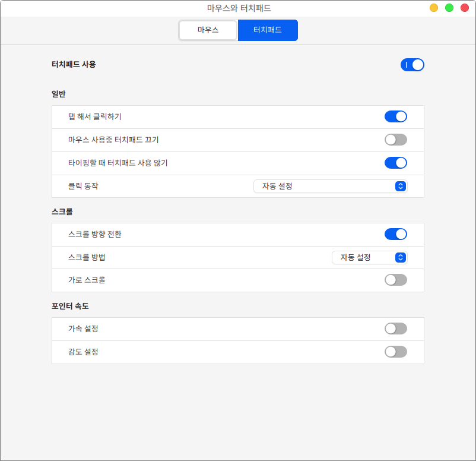Disable 탭 해서 클릭하기 switch
This screenshot has height=461, width=476.
(x=395, y=116)
